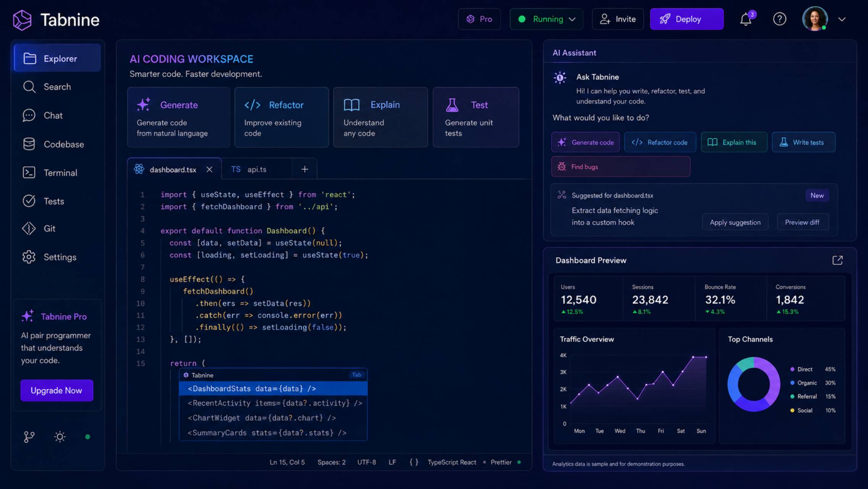Pick the RecentActivity completion suggestion
This screenshot has height=489, width=868.
(x=273, y=403)
